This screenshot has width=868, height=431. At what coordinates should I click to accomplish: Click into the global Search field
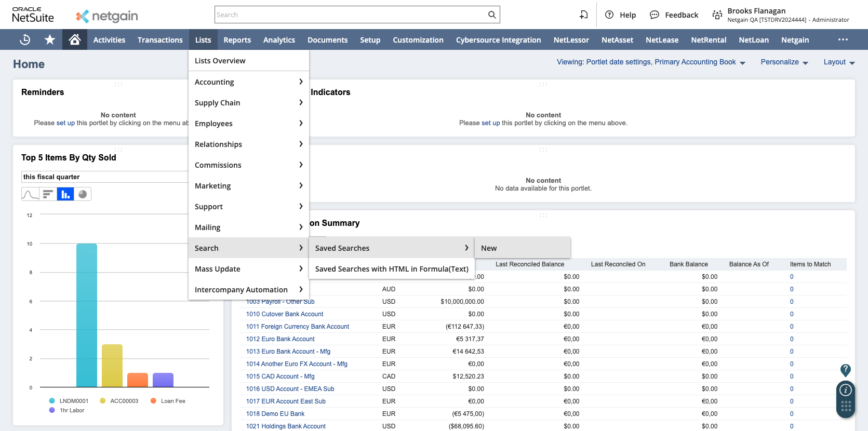[351, 15]
